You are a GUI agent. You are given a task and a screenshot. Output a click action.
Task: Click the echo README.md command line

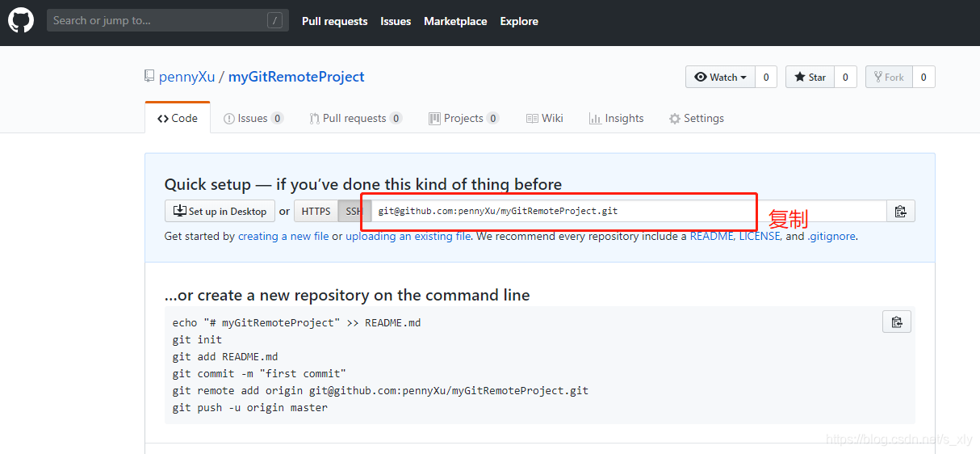(x=296, y=322)
